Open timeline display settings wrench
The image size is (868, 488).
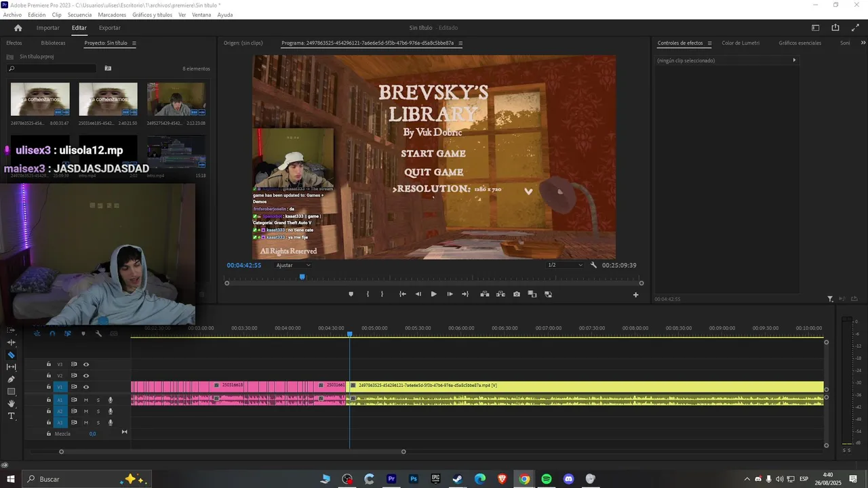coord(98,333)
